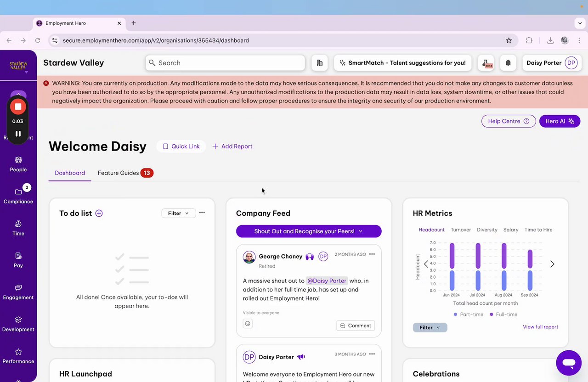Expand Shout Out and Recognise dropdown
This screenshot has width=588, height=382.
pyautogui.click(x=309, y=231)
